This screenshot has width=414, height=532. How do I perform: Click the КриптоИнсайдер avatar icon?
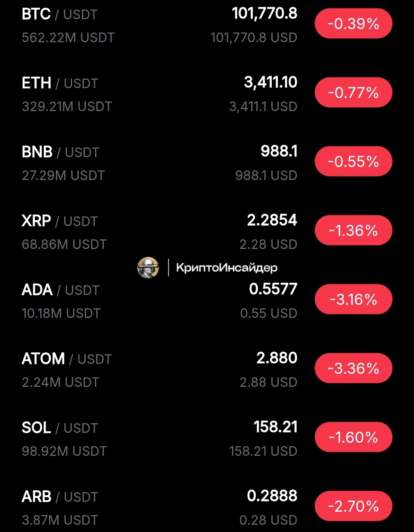click(148, 267)
